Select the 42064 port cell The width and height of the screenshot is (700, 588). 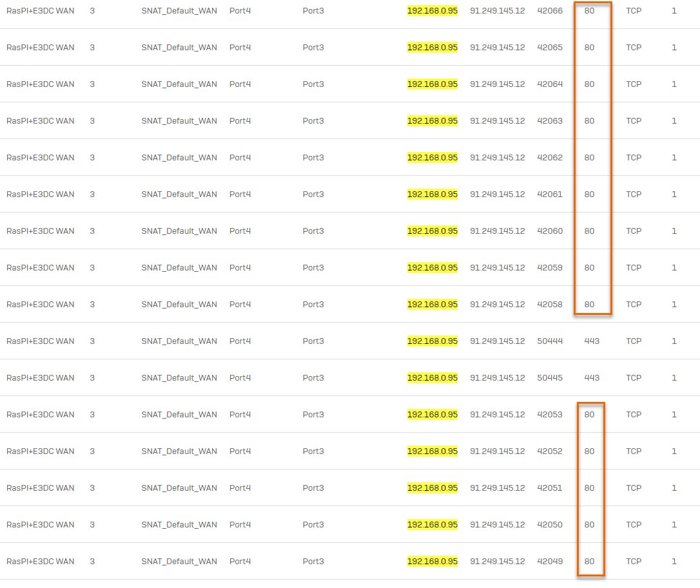coord(550,84)
